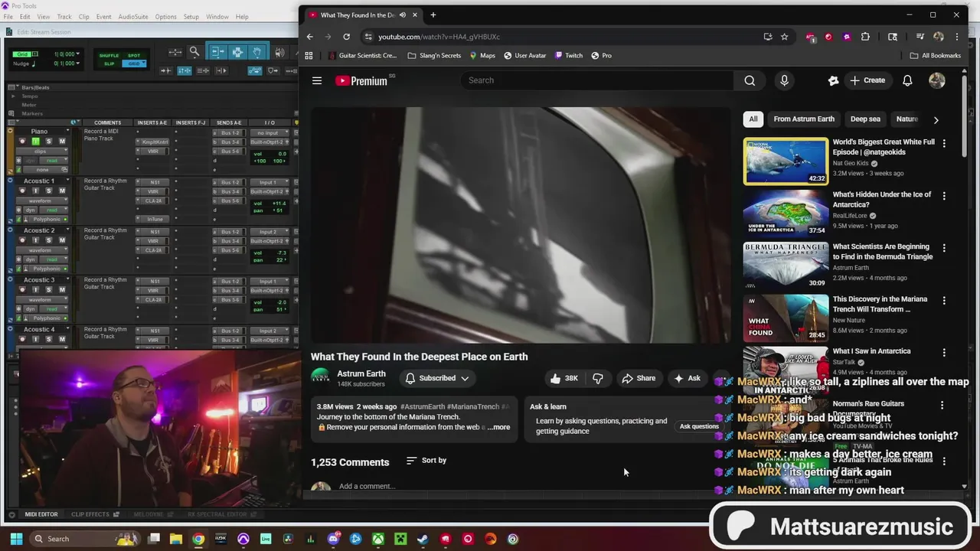The height and width of the screenshot is (551, 980).
Task: Toggle input monitoring on Acoustic 1
Action: click(36, 191)
